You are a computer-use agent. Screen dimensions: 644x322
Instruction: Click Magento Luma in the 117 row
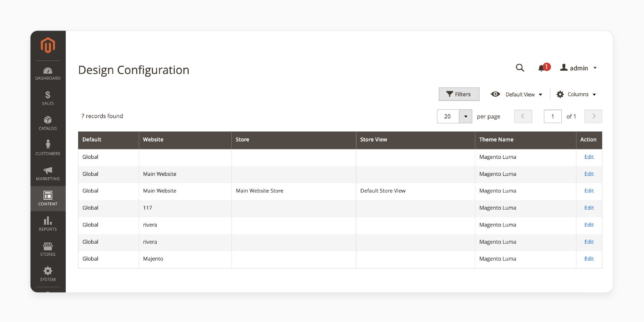pyautogui.click(x=498, y=207)
